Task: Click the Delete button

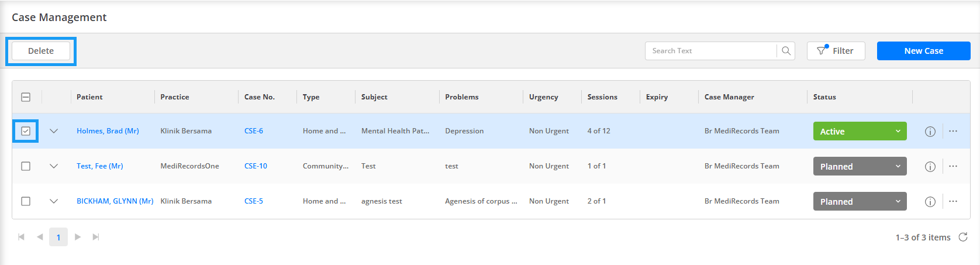Action: point(41,51)
